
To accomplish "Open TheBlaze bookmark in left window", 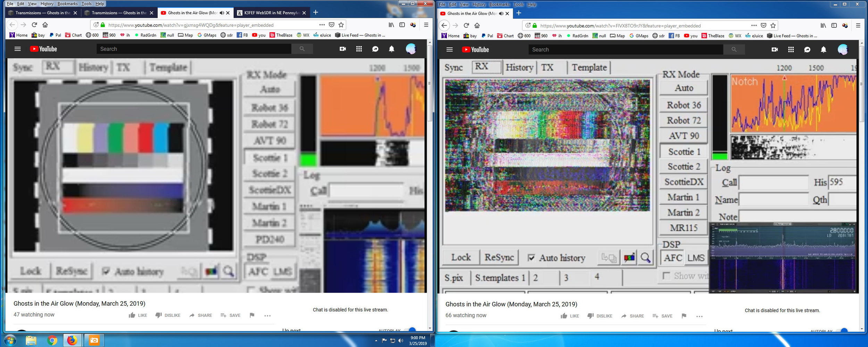I will click(281, 35).
